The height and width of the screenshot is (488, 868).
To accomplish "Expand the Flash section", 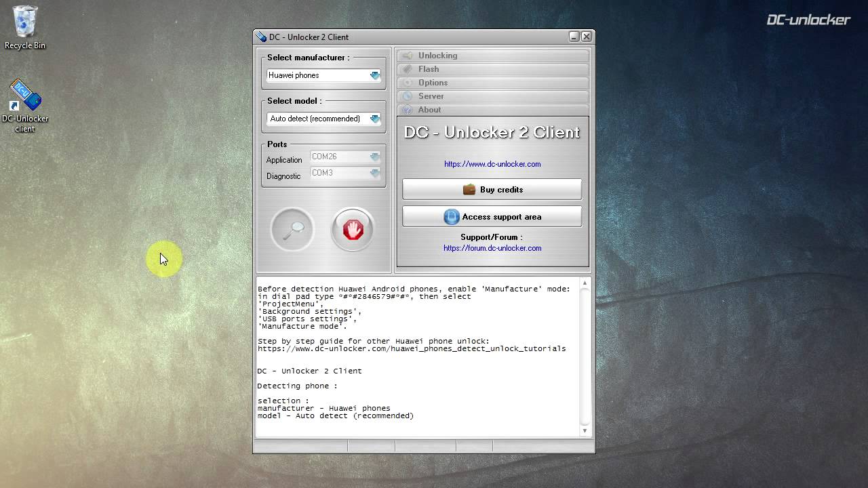I will [x=493, y=69].
